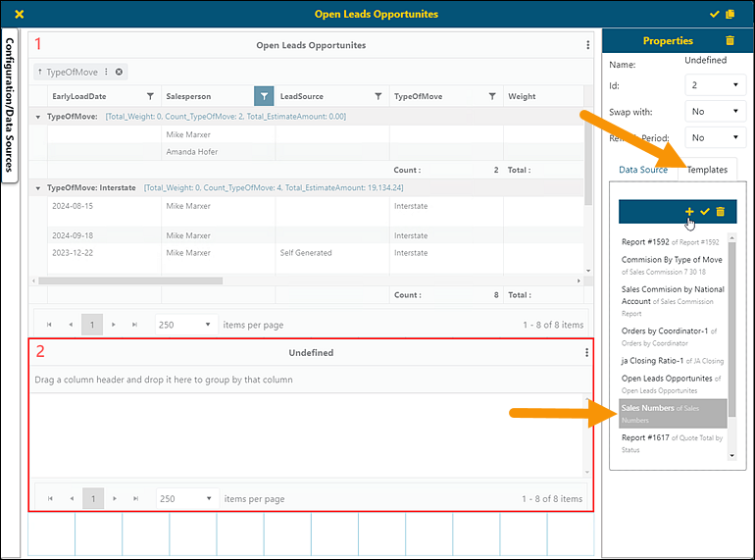
Task: Click the active Salesperson filter icon
Action: click(x=263, y=96)
